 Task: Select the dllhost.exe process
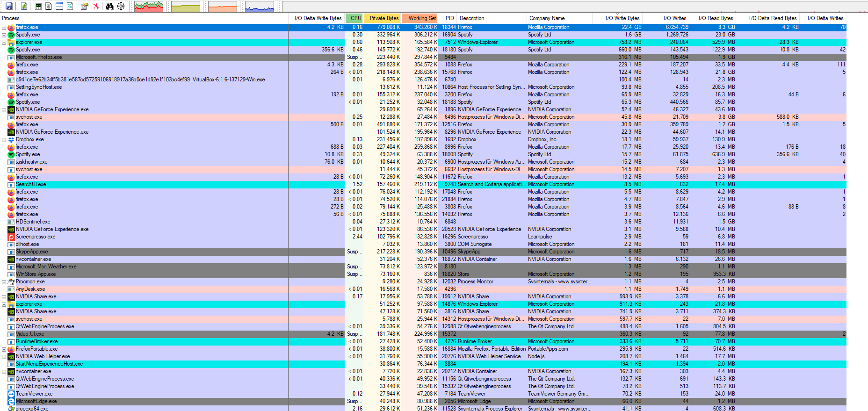(423, 245)
